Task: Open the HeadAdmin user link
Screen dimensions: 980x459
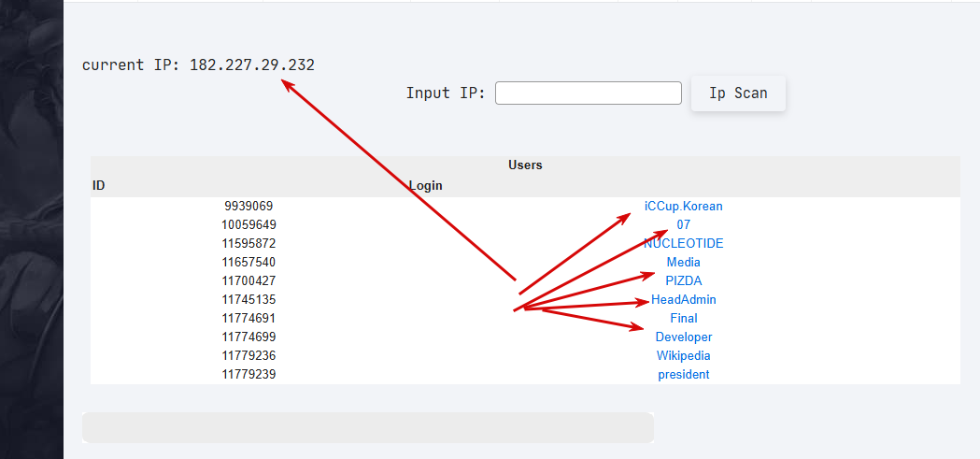Action: [x=683, y=299]
